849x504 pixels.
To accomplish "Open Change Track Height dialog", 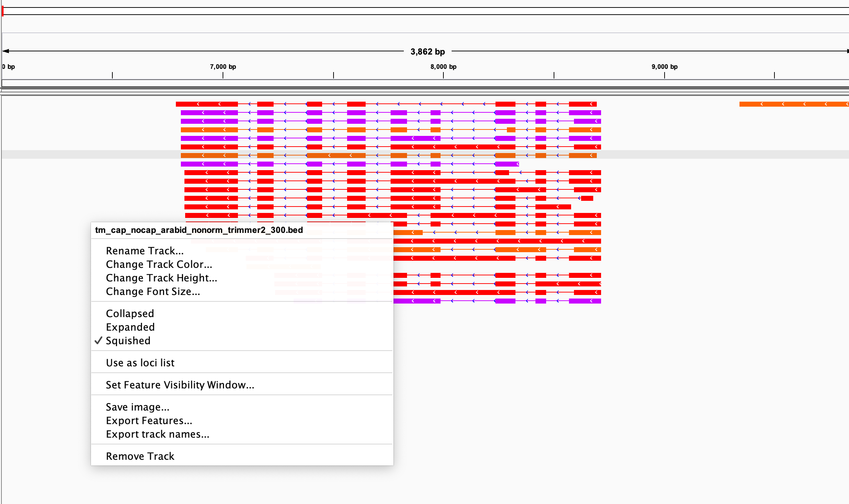I will point(161,278).
